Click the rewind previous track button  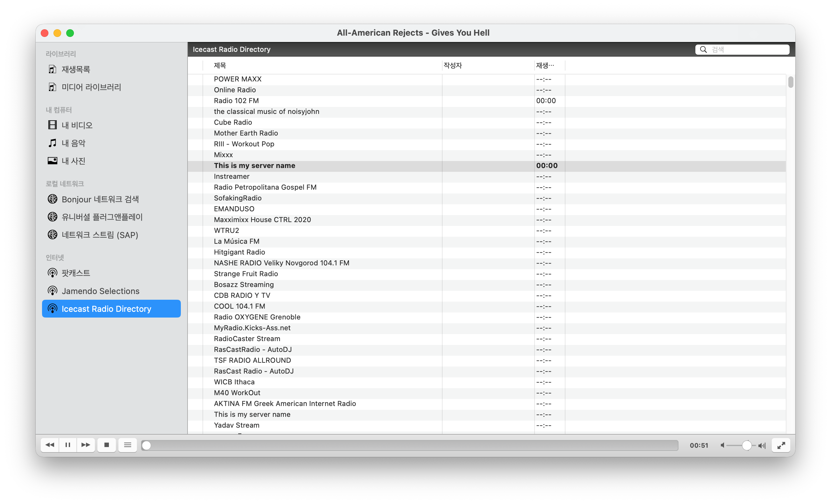[x=50, y=445]
